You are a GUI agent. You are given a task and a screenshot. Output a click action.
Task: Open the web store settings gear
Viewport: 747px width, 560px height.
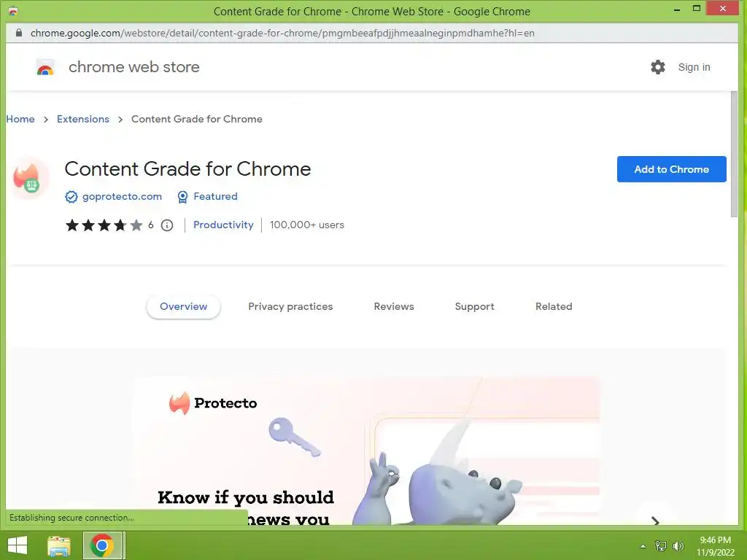coord(657,67)
